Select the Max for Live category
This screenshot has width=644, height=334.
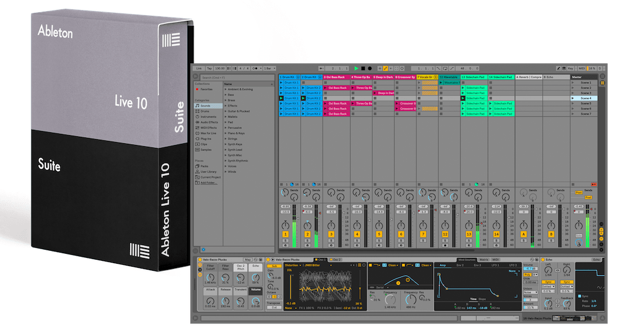click(208, 133)
